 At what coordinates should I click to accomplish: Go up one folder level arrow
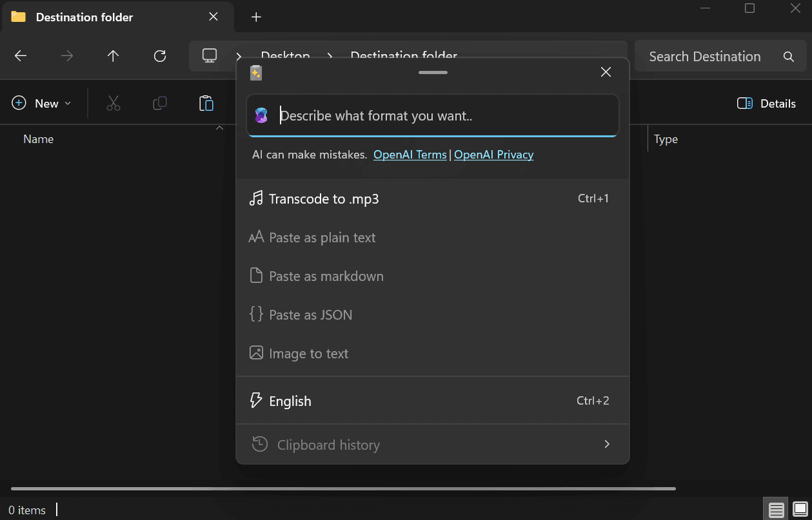tap(114, 56)
